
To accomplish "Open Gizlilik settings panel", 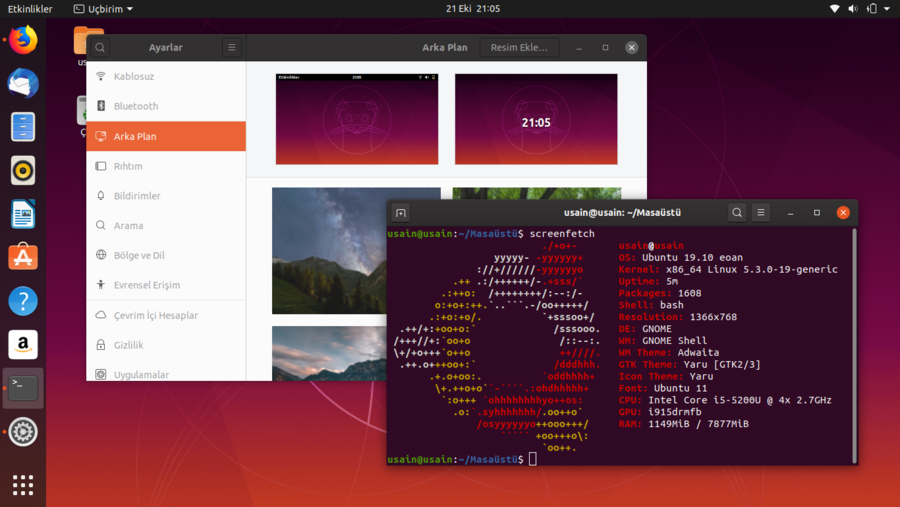I will point(128,345).
